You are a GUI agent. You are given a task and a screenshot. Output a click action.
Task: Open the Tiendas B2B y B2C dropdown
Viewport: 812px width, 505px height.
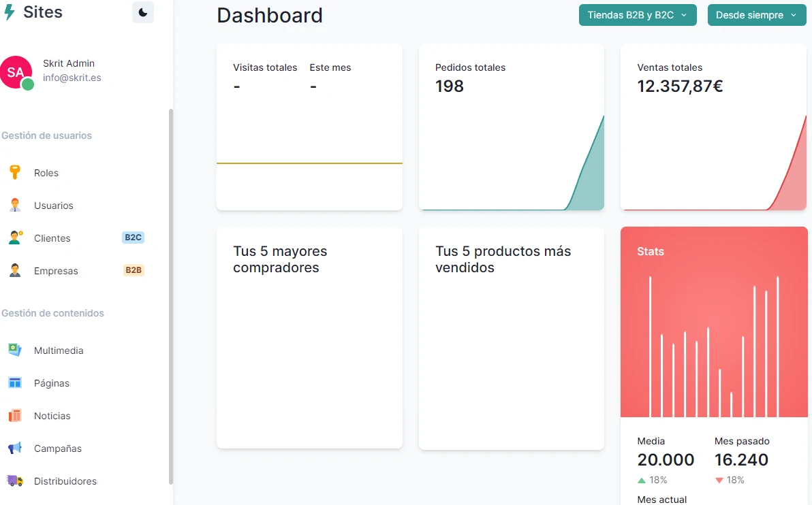click(x=637, y=15)
